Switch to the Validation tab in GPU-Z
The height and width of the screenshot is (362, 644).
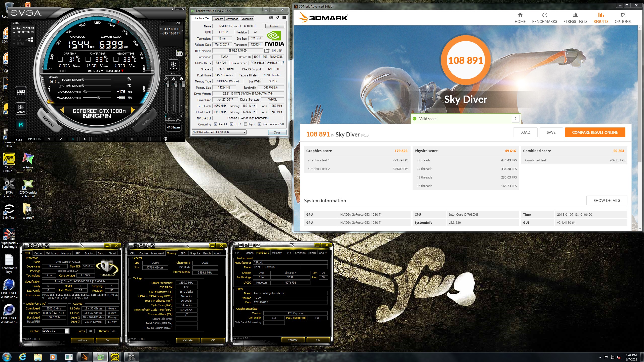pyautogui.click(x=247, y=19)
